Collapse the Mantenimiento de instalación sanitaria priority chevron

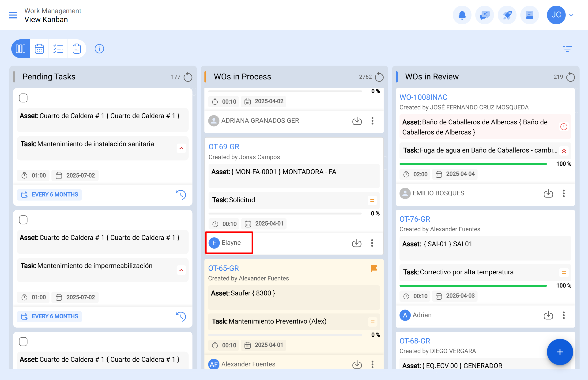[x=181, y=148]
